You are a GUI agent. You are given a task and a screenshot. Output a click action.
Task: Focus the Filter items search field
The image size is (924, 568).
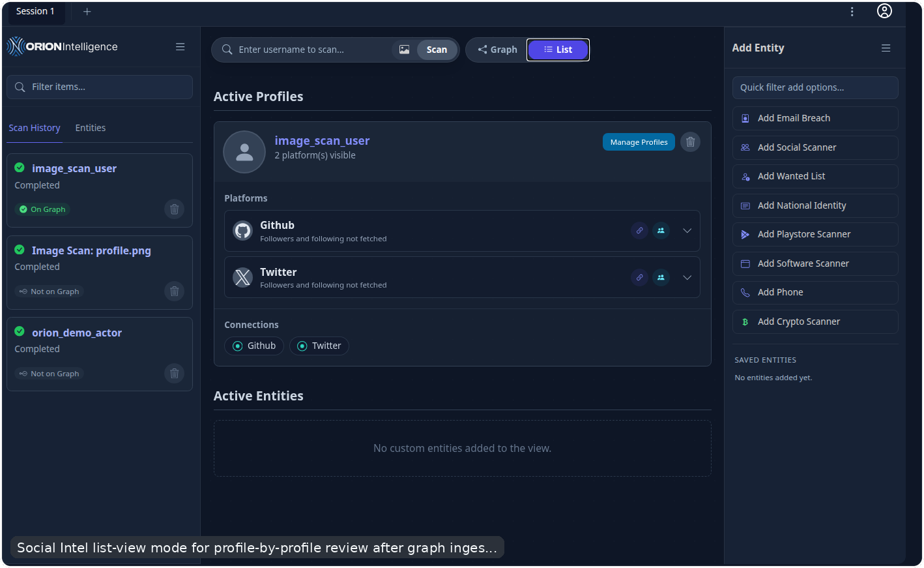[100, 87]
